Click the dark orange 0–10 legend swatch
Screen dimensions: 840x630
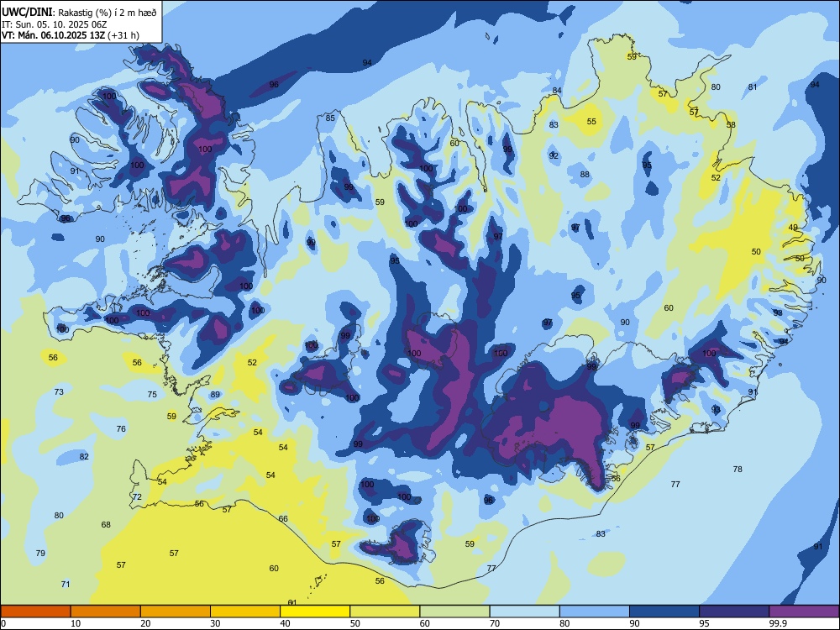(35, 612)
